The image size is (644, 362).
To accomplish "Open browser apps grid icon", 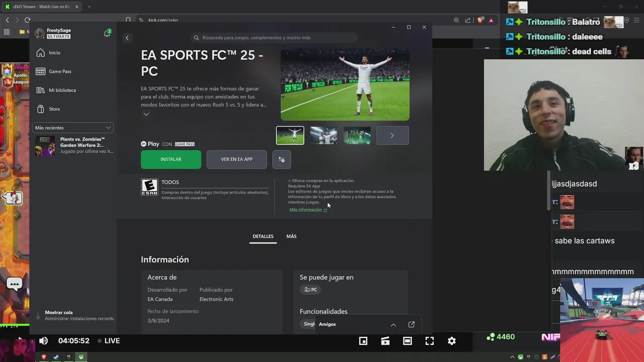I will 7,32.
